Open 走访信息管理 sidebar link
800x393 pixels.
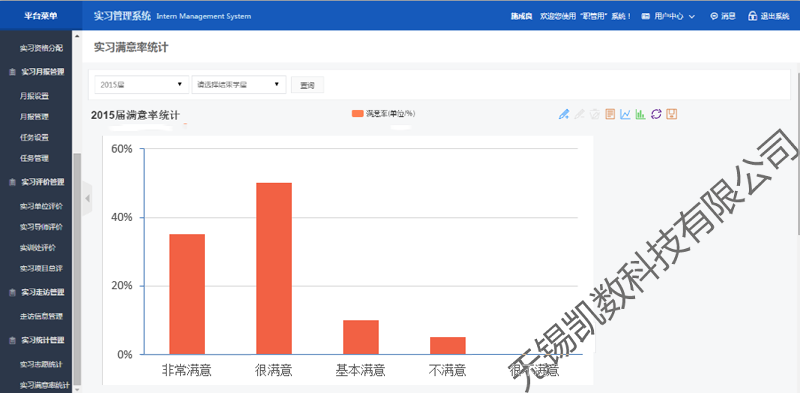click(x=41, y=316)
